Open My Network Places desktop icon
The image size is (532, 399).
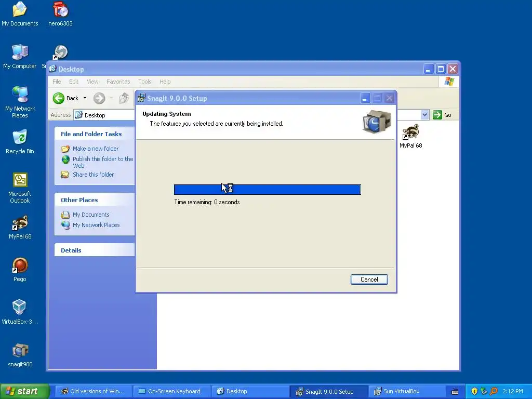point(20,102)
